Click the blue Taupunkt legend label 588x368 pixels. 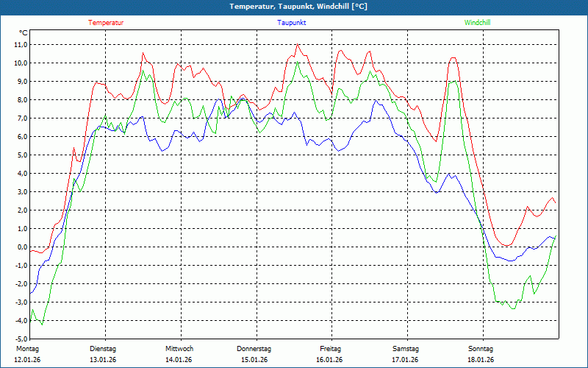[x=291, y=23]
